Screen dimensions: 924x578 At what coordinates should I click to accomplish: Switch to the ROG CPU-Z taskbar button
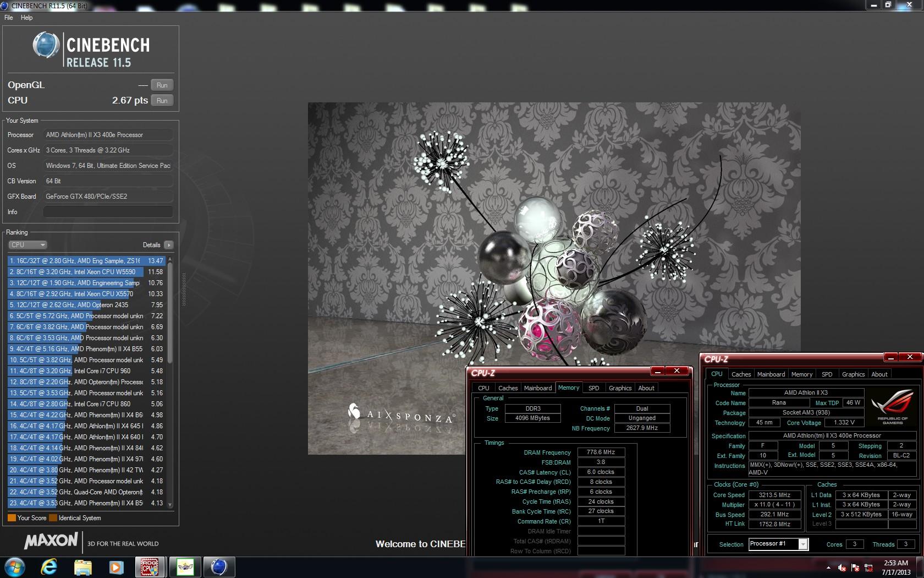150,566
